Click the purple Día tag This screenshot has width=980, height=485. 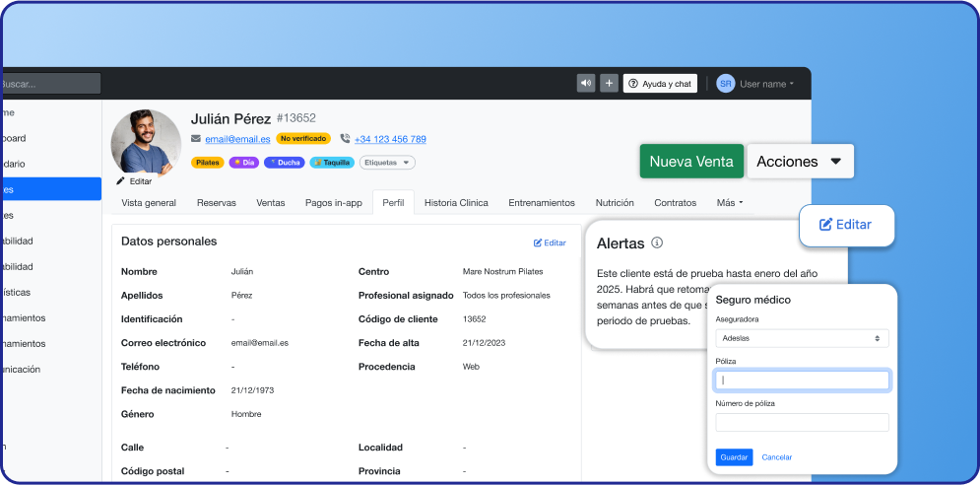(x=243, y=162)
